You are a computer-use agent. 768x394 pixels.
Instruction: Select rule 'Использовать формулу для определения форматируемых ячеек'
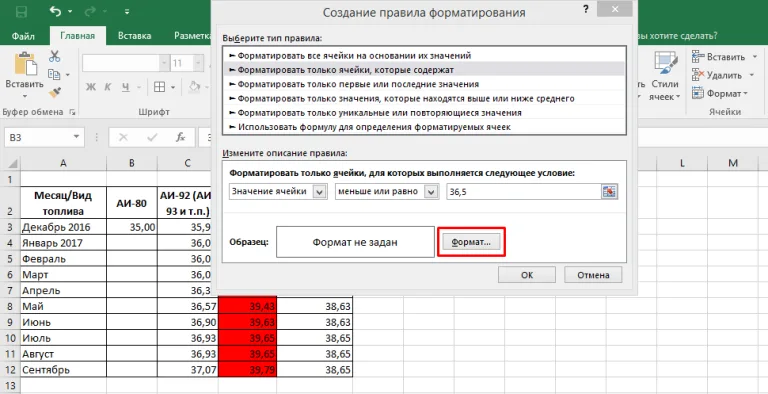(425, 127)
